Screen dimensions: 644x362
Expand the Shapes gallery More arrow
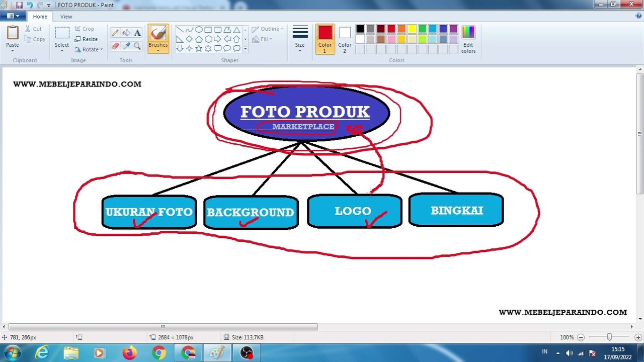point(245,48)
